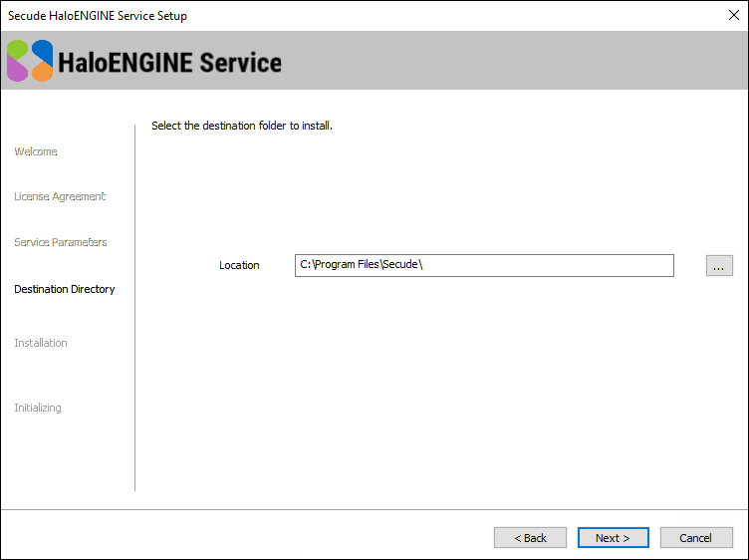Click the purple shape in the HaloENGINE logo

[18, 69]
